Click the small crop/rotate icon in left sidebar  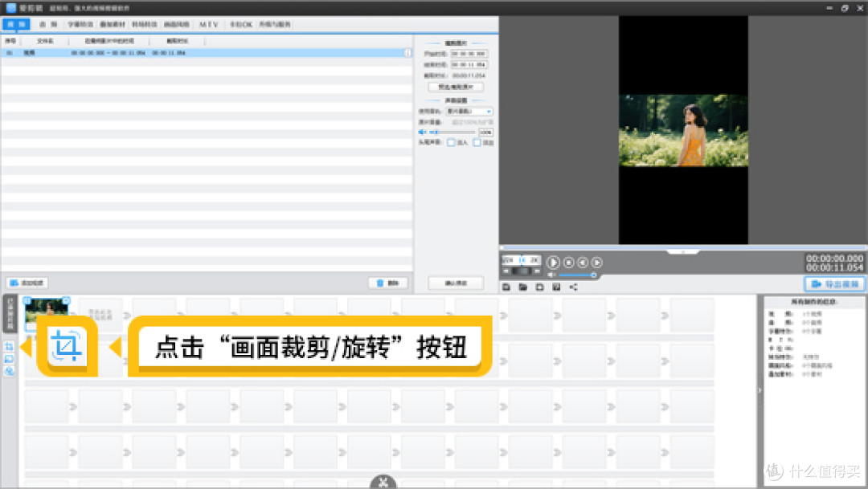(x=9, y=347)
